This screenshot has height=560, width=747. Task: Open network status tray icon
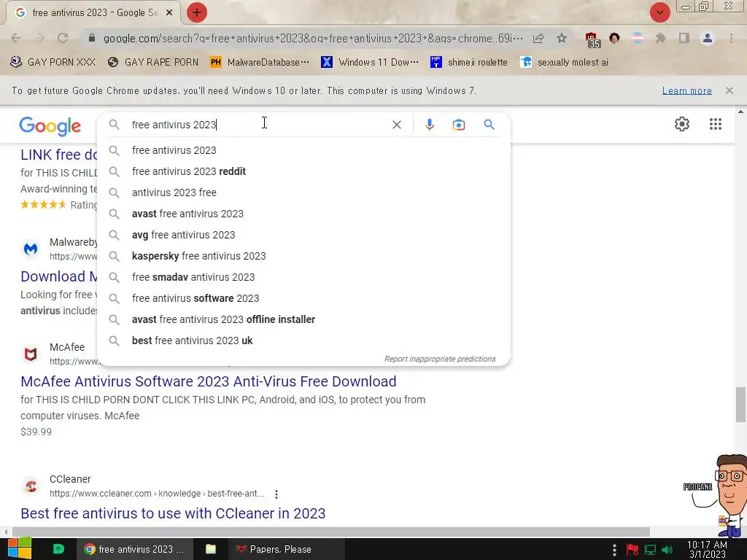[x=650, y=550]
